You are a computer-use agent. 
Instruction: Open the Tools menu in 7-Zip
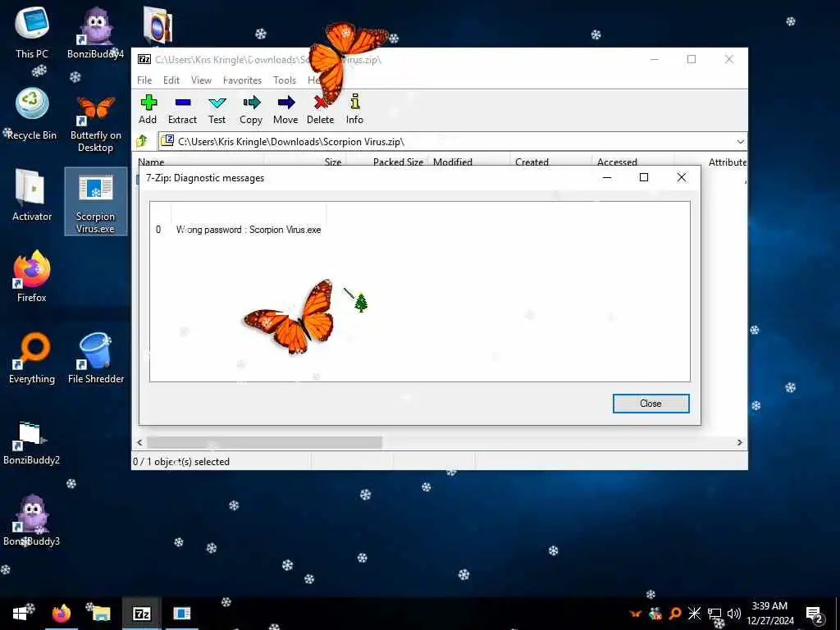[285, 80]
